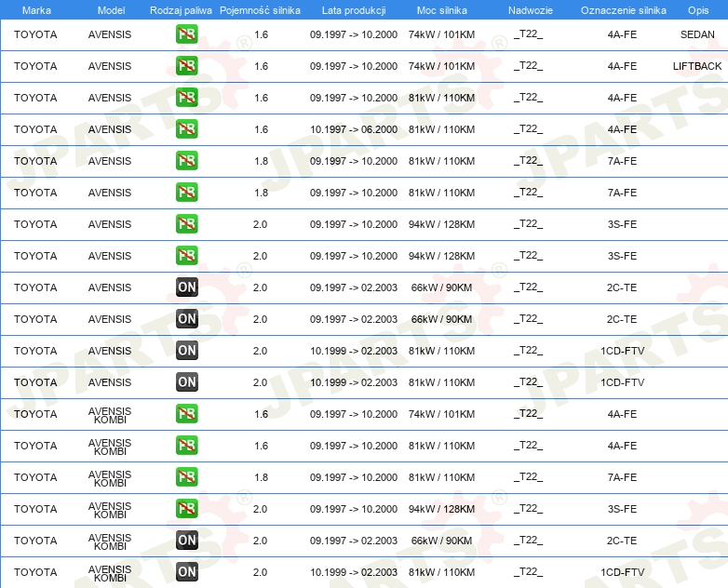Click the Nadwozie column header
Screen dimensions: 728x588
[x=531, y=10]
